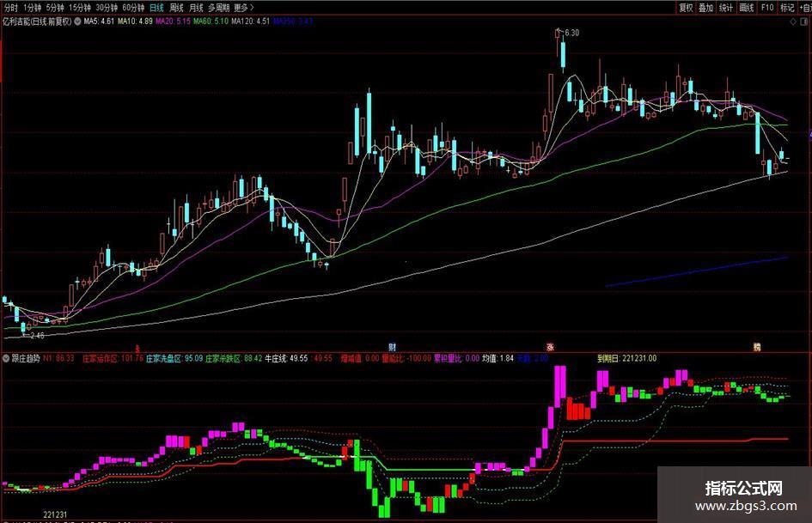The image size is (812, 523).
Task: Click the 庄家洗盘区: 95.09 value
Action: point(174,358)
